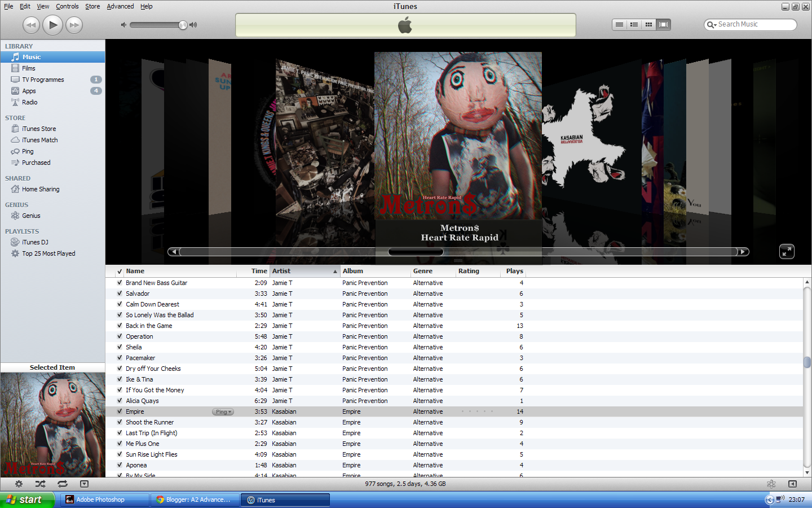The width and height of the screenshot is (812, 508).
Task: Open the Ping dropdown on Empire row
Action: (223, 412)
